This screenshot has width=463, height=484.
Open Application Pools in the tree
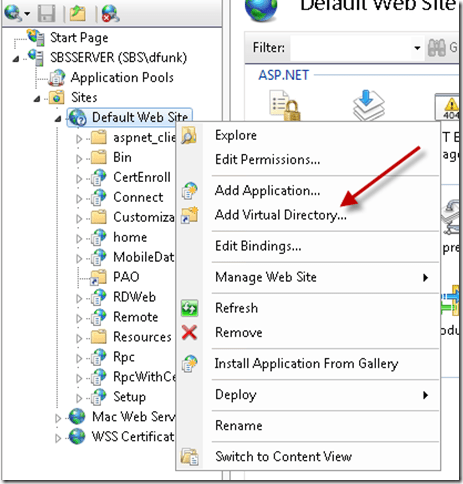tap(122, 77)
